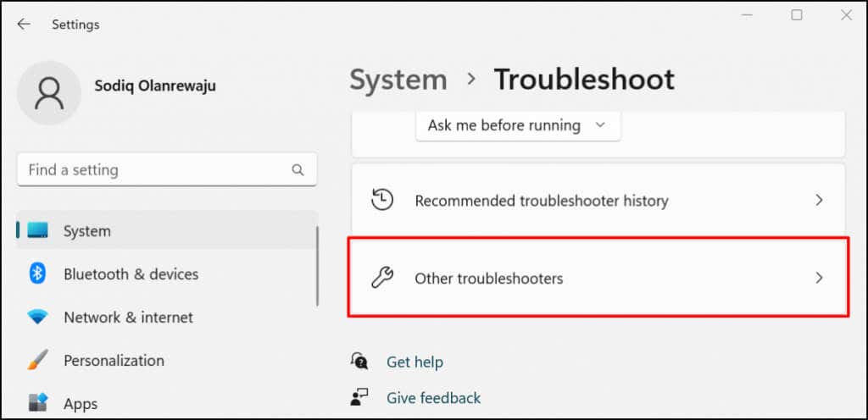Click the Apps icon in sidebar
Viewport: 868px width, 420px height.
click(37, 403)
